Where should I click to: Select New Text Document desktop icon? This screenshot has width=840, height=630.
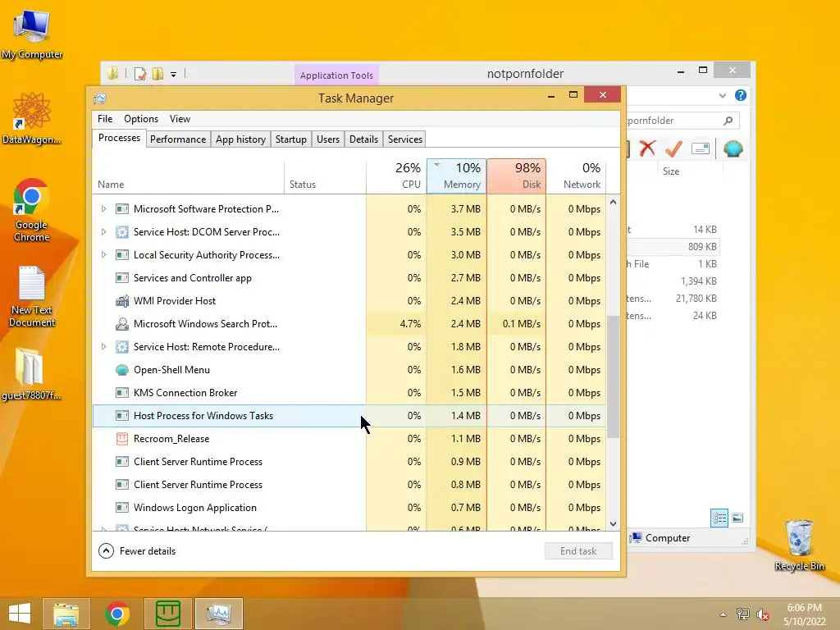[32, 296]
